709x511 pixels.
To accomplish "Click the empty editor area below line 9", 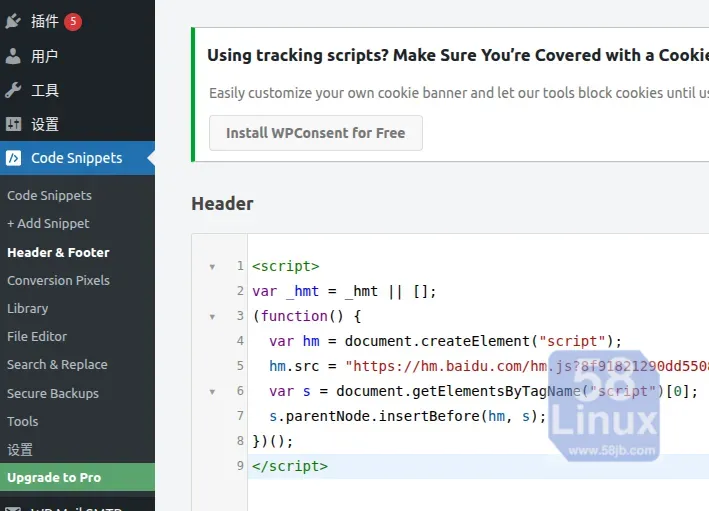I will point(478,495).
